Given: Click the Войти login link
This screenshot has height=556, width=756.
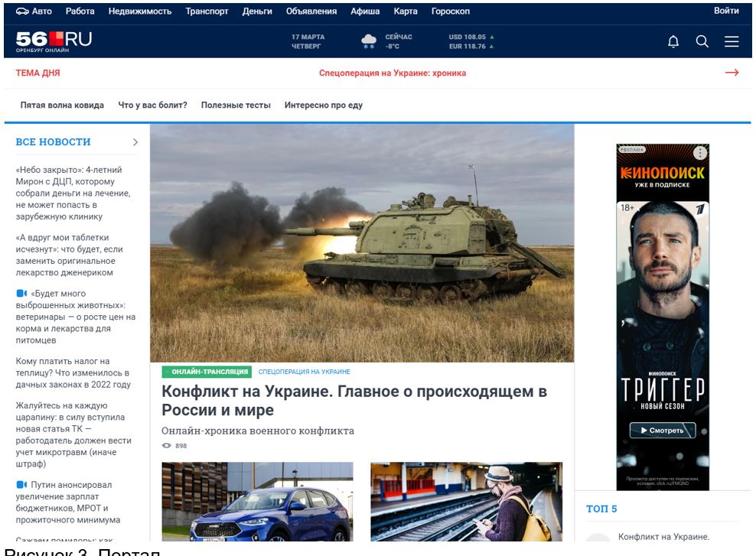Looking at the screenshot, I should [728, 11].
